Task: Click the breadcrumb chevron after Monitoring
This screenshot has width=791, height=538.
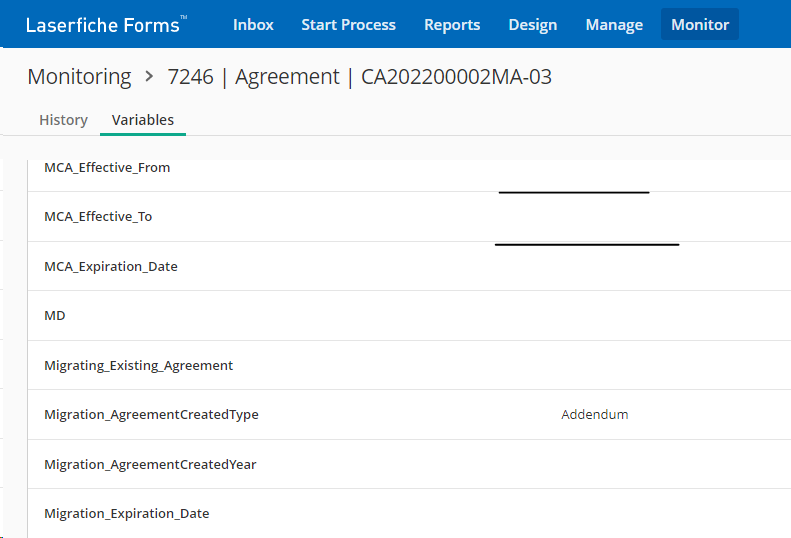Action: (149, 77)
